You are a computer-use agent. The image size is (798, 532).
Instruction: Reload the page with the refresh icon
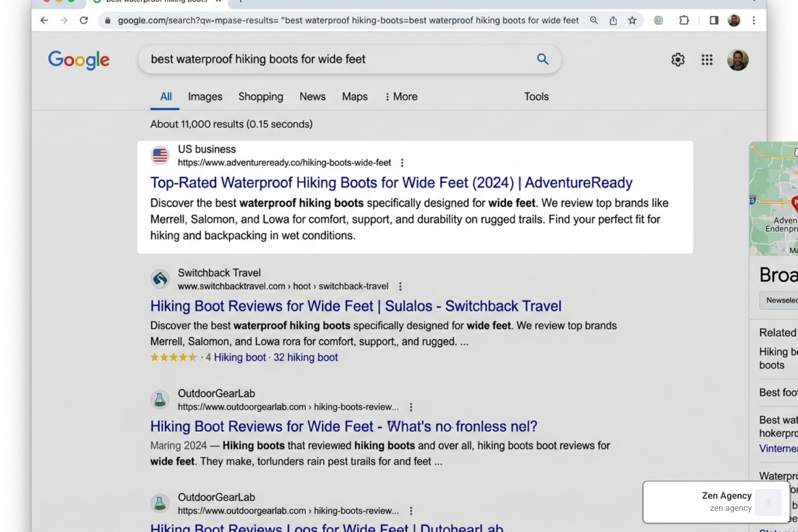coord(84,20)
